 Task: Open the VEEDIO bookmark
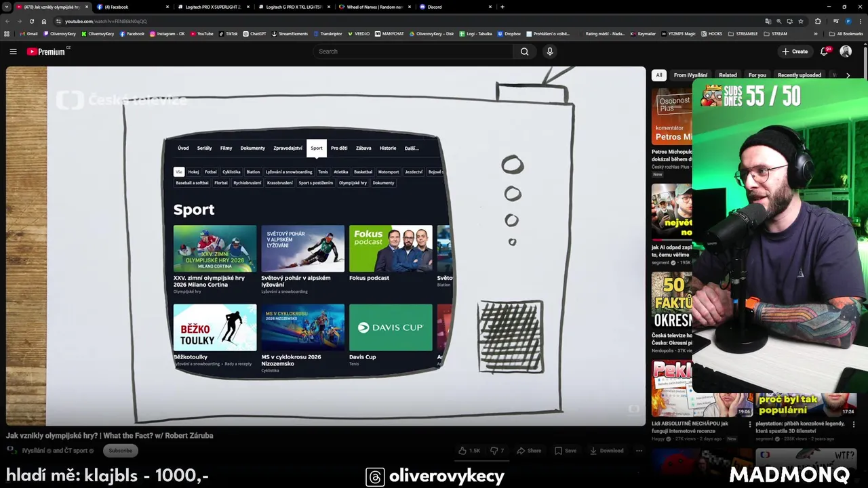coord(359,33)
